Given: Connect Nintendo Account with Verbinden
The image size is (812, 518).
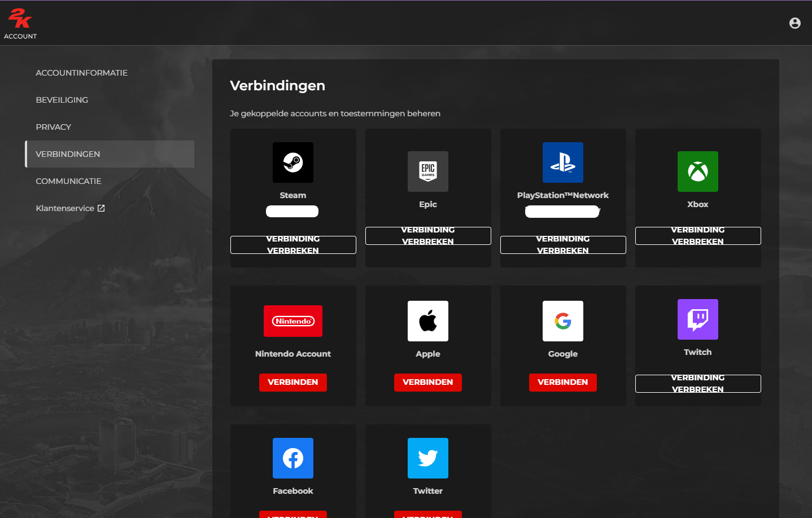Looking at the screenshot, I should [x=293, y=382].
